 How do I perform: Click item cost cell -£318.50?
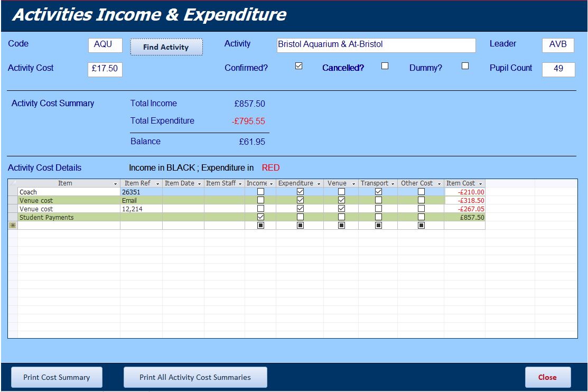click(x=464, y=200)
